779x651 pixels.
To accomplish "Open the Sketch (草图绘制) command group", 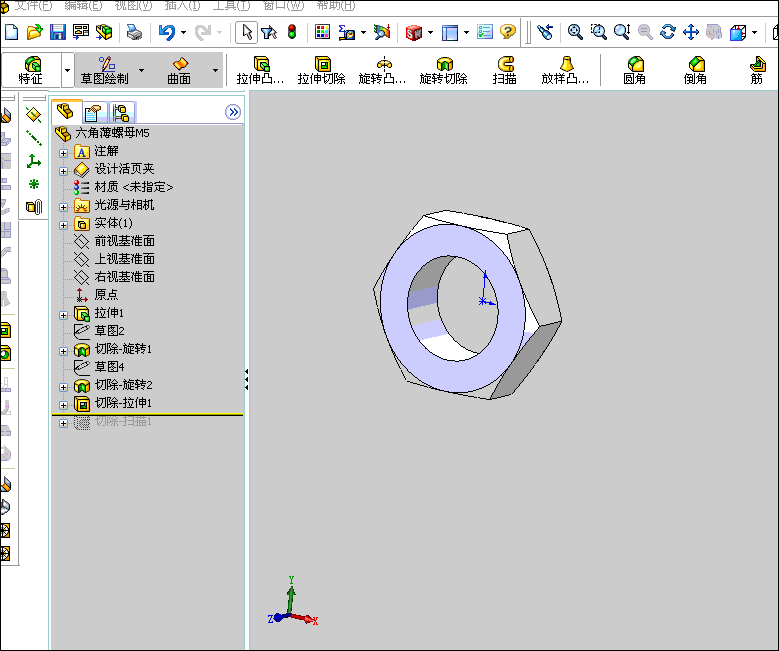I will click(105, 71).
